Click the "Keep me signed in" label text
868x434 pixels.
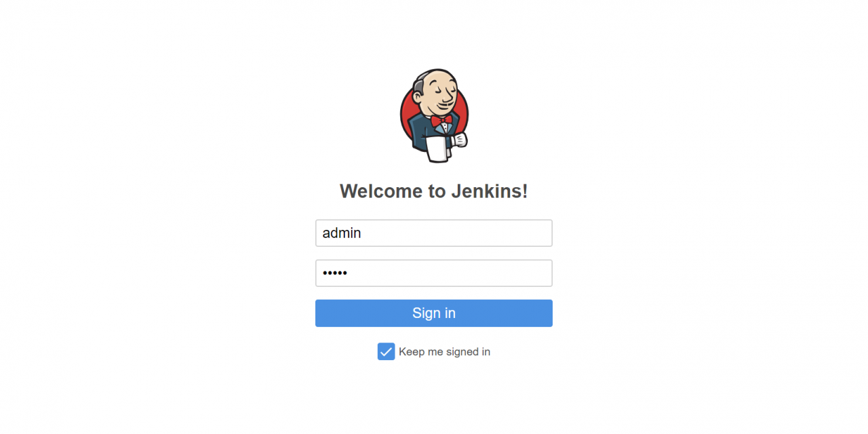pos(444,352)
